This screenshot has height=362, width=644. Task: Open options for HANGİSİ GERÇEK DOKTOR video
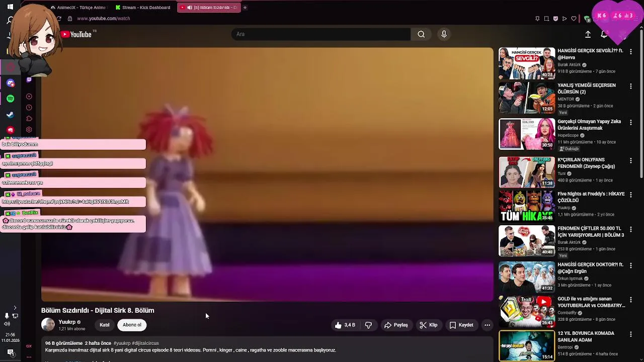(630, 265)
